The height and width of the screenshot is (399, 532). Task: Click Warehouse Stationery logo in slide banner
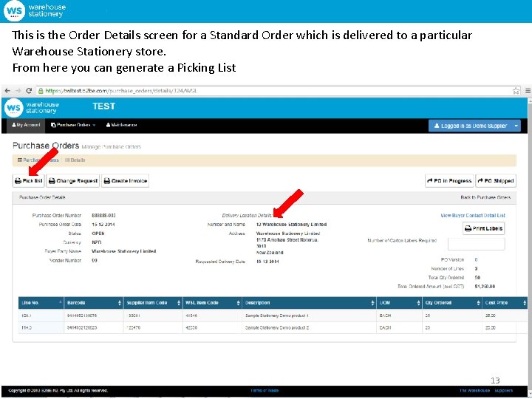click(33, 10)
